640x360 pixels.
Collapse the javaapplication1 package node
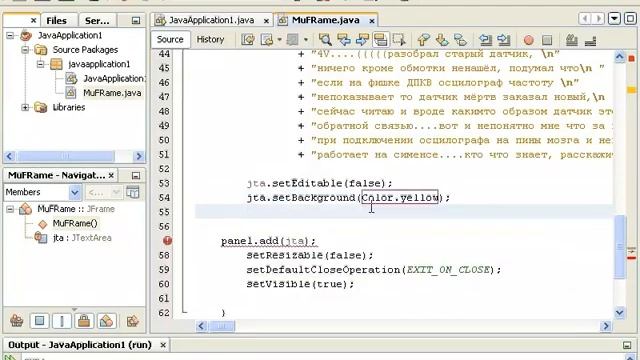pos(40,64)
